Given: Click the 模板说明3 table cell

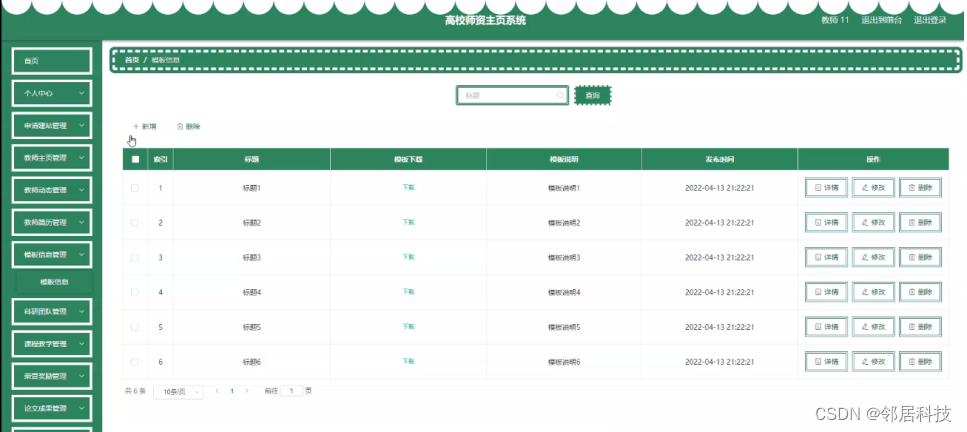Looking at the screenshot, I should click(x=564, y=257).
